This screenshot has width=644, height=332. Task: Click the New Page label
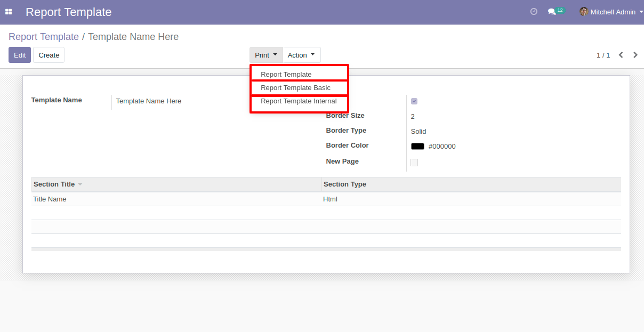[342, 161]
